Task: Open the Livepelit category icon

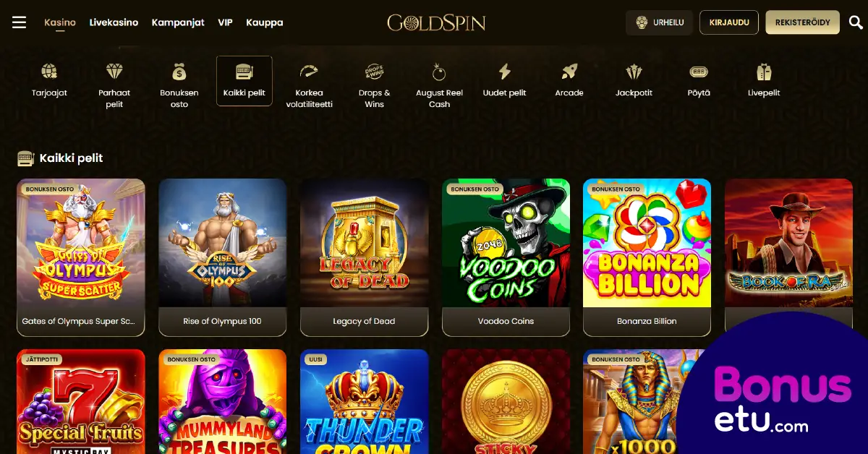Action: (764, 71)
